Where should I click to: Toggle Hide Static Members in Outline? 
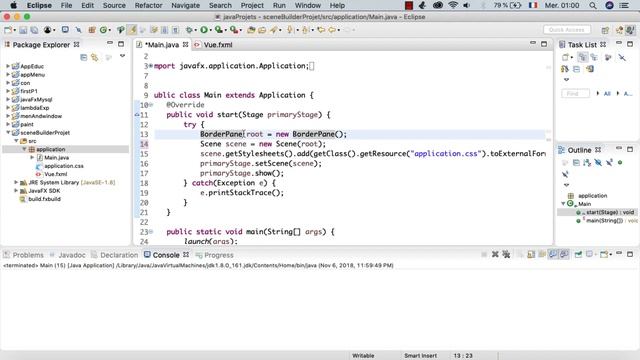click(609, 162)
